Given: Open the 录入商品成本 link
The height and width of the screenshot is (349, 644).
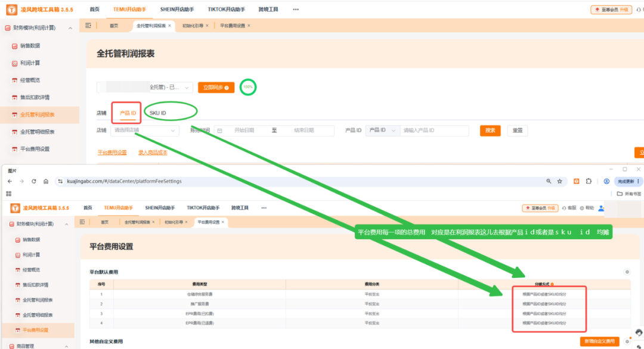Looking at the screenshot, I should point(153,152).
